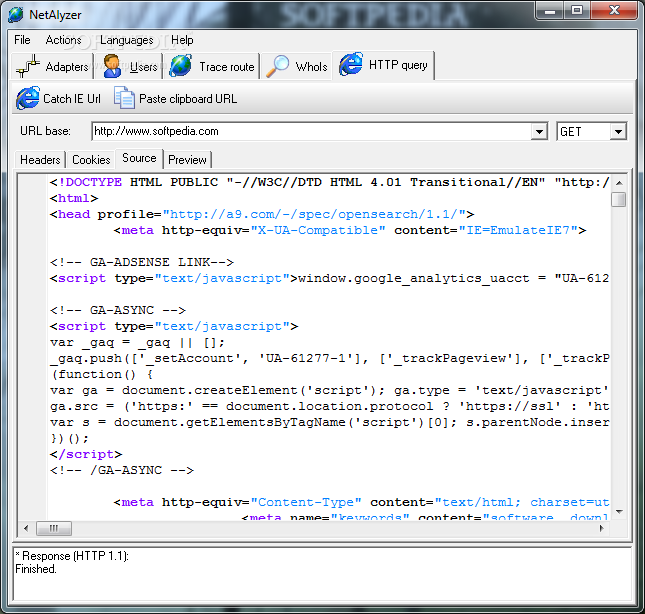Click the _gaq.push _setAccount line
Viewport: 645px width, 614px height.
329,358
